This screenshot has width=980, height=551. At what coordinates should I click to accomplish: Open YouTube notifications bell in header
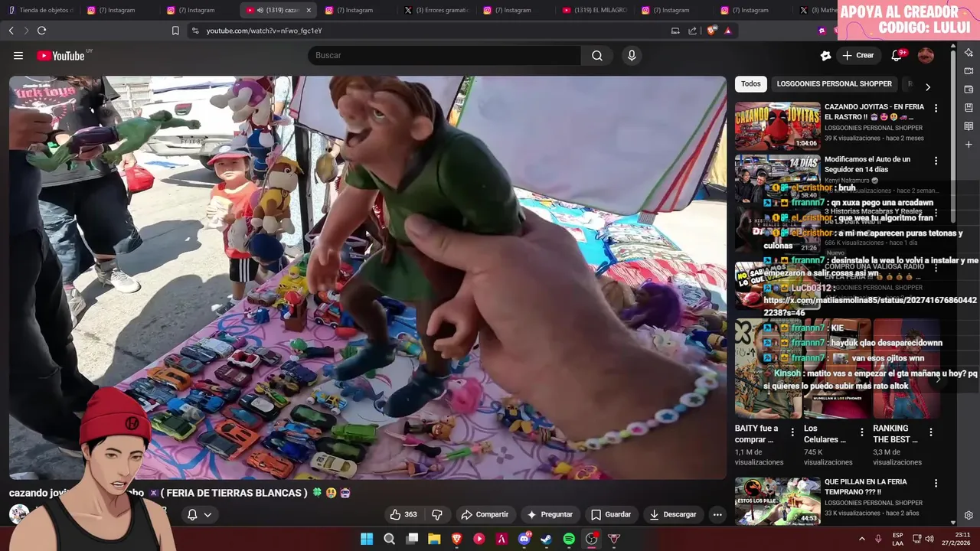[897, 55]
